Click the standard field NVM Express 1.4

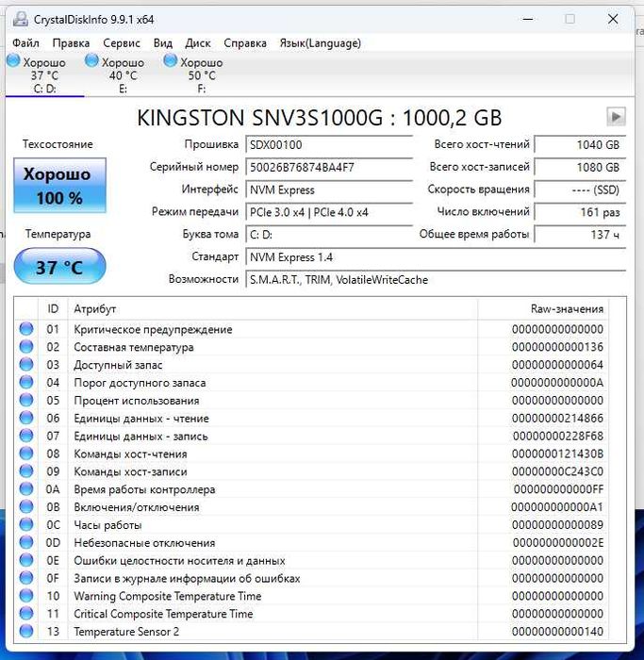tap(436, 257)
